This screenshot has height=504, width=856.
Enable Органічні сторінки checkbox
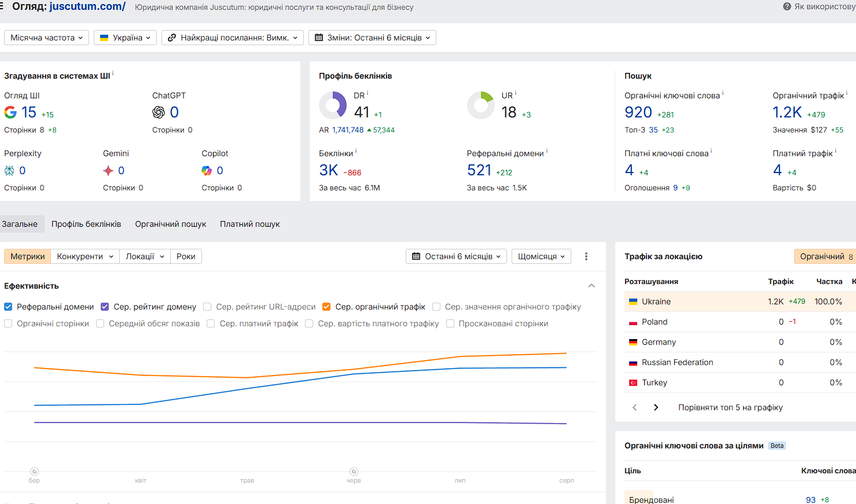[x=8, y=323]
